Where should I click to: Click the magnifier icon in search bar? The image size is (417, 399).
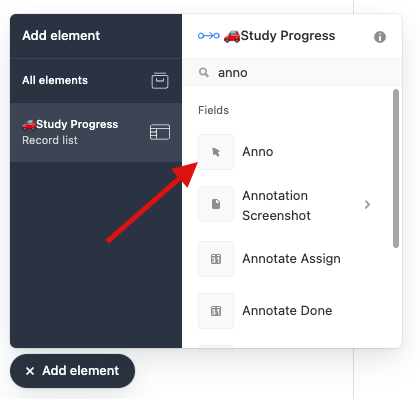[204, 72]
